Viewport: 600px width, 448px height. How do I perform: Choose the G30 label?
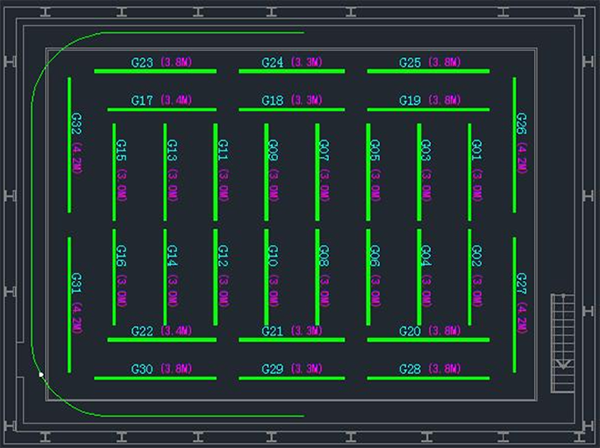coord(142,369)
